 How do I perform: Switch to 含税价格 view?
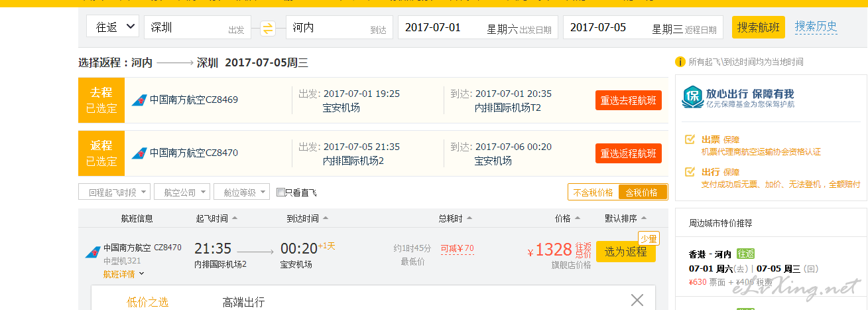[642, 193]
